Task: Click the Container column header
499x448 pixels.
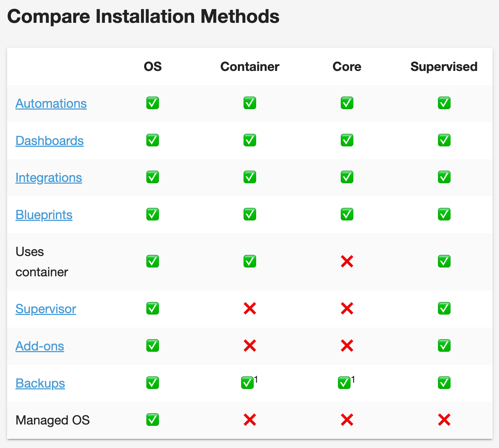Action: click(x=250, y=67)
